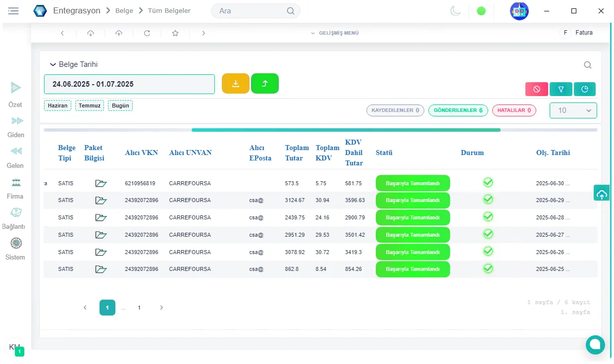Open package folder icon for 2025-06-28 row
Screen dimensions: 614x364
click(x=101, y=217)
